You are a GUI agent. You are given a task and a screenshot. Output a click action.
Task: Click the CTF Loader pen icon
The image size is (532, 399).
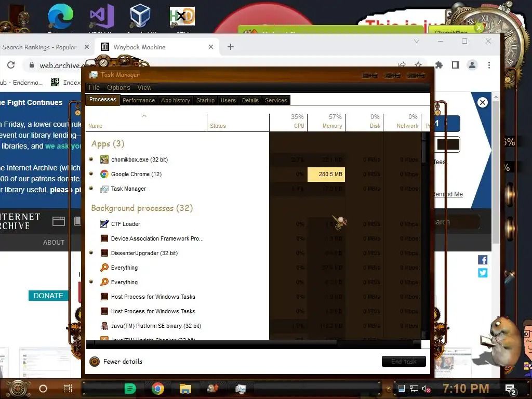tap(104, 224)
